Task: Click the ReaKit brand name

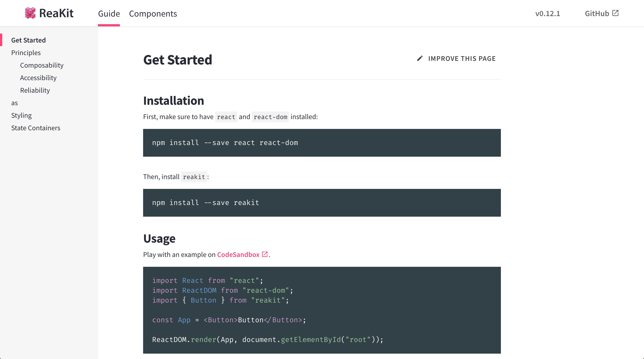Action: pyautogui.click(x=56, y=13)
